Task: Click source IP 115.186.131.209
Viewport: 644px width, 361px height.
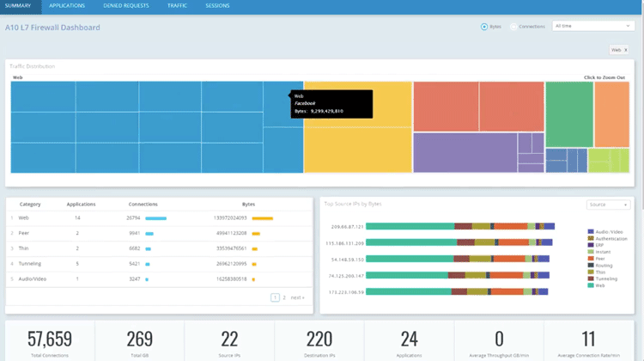Action: (x=344, y=243)
